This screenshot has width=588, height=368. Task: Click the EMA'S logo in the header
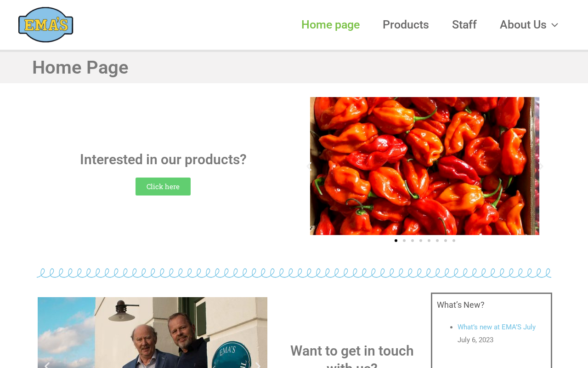45,25
